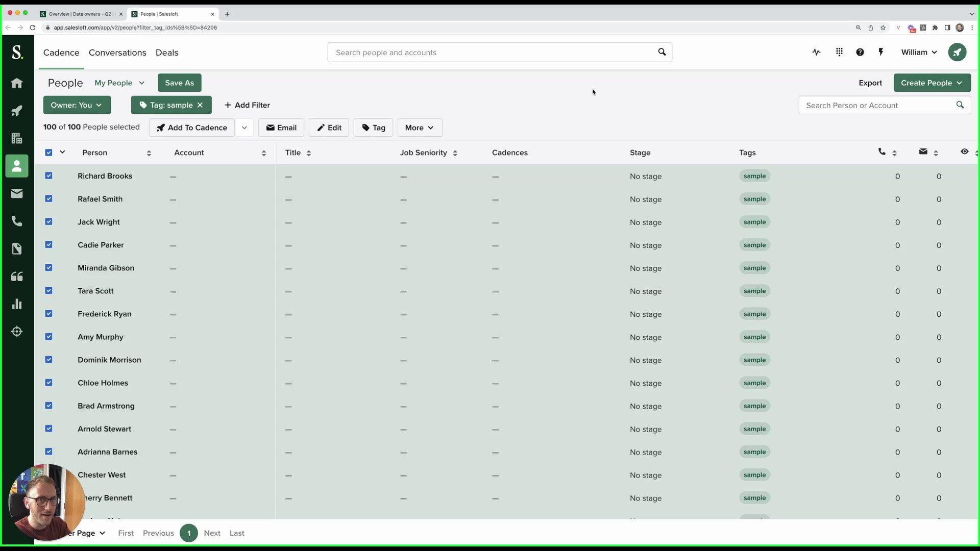Image resolution: width=980 pixels, height=551 pixels.
Task: Click the Edit bulk action button
Action: click(x=329, y=128)
